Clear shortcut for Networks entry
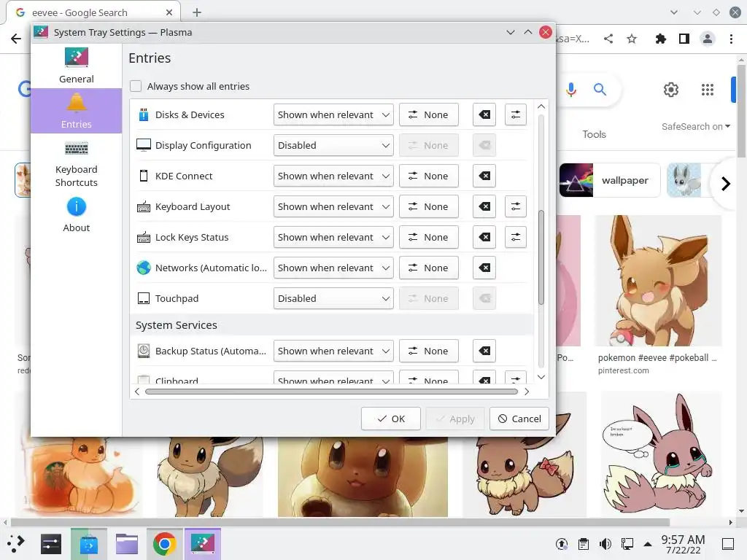 [484, 268]
